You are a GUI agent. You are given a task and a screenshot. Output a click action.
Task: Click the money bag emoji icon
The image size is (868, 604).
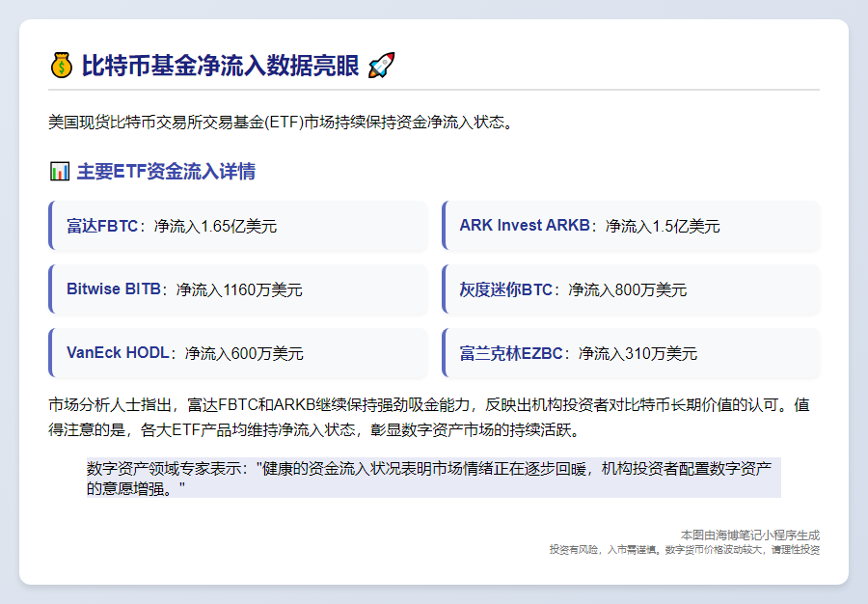(x=62, y=66)
